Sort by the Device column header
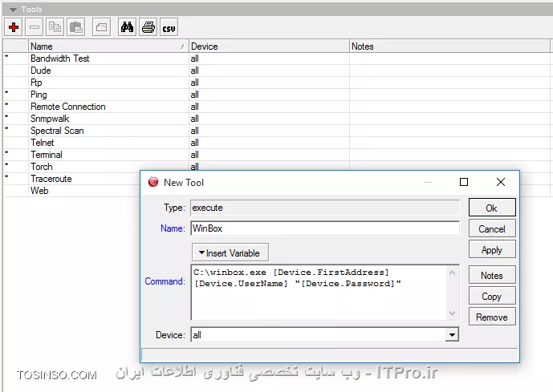The image size is (553, 392). tap(269, 46)
